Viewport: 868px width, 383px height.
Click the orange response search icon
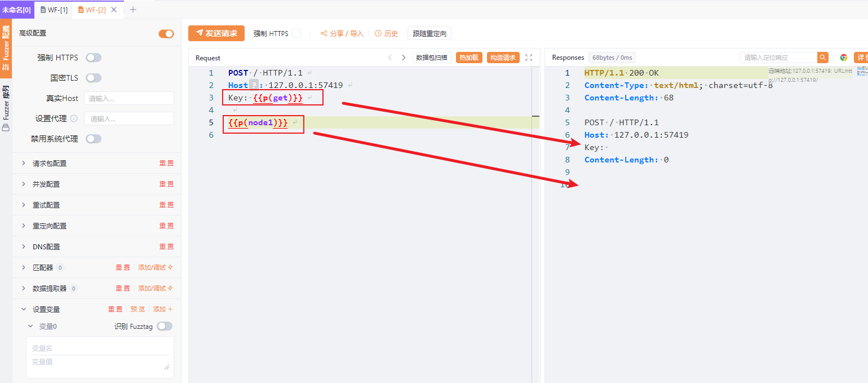[823, 58]
